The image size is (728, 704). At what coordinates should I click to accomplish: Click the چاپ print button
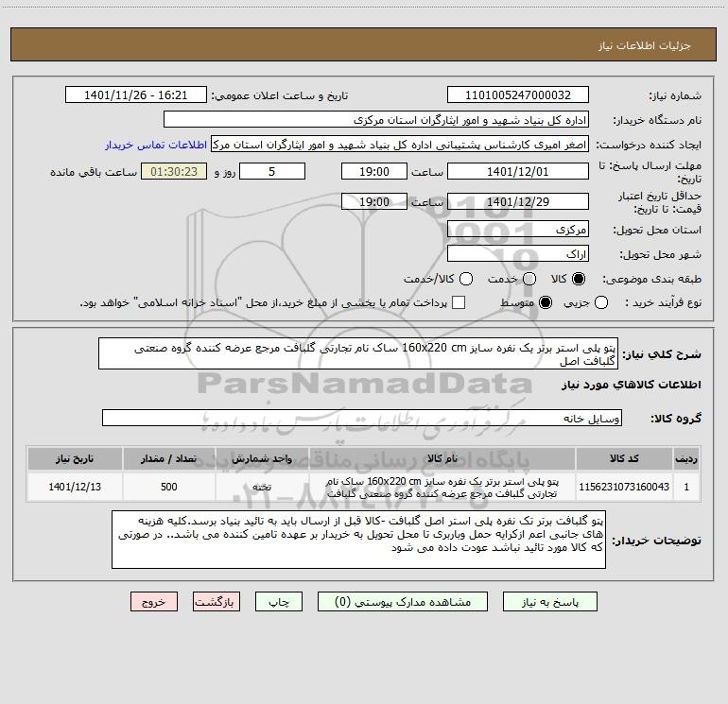point(279,601)
